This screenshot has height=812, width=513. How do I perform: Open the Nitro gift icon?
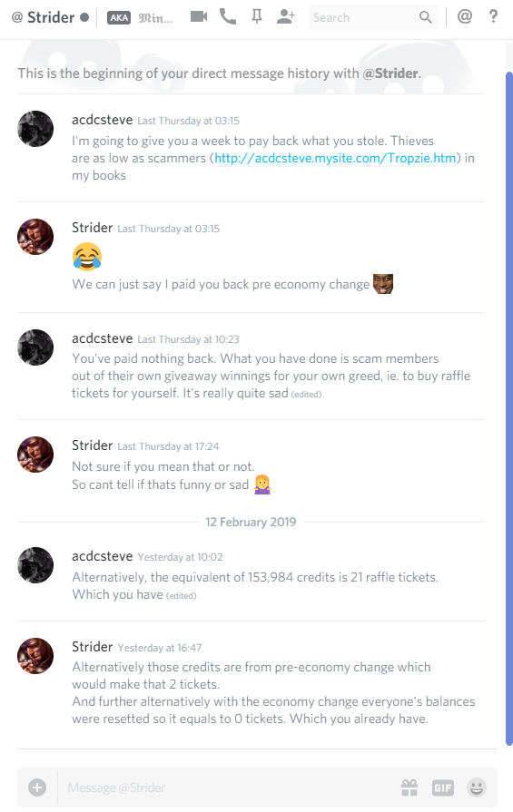point(409,788)
